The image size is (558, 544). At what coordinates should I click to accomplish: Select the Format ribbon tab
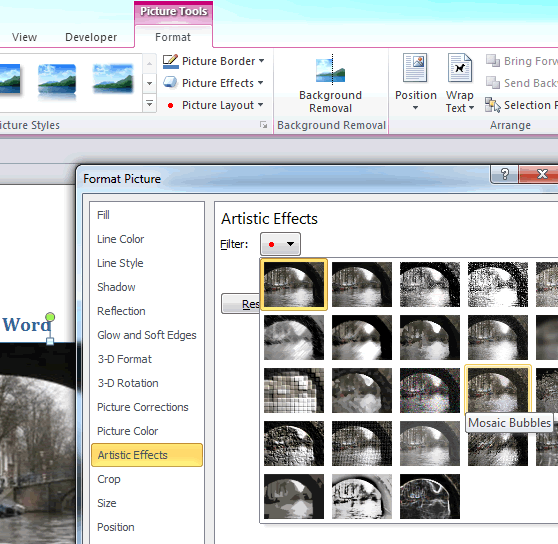point(173,37)
